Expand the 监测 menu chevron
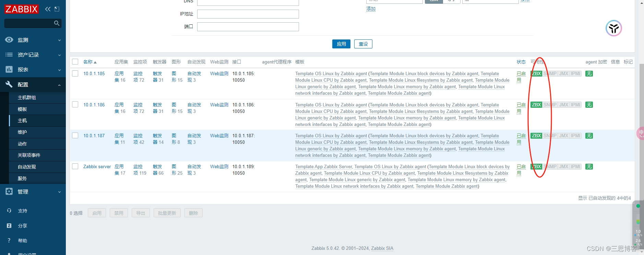The height and width of the screenshot is (255, 644). click(59, 40)
